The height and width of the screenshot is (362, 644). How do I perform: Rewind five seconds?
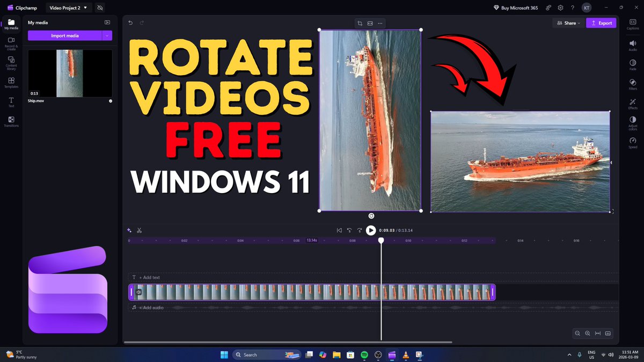click(x=349, y=230)
